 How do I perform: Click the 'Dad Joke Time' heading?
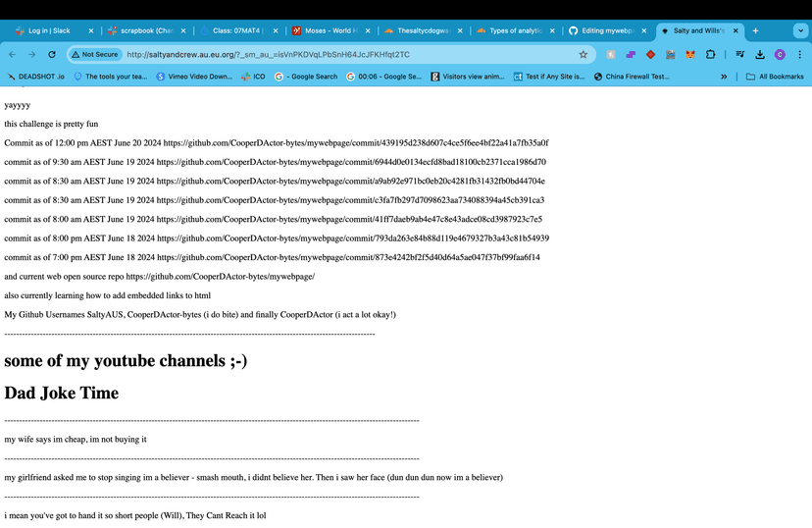(61, 393)
